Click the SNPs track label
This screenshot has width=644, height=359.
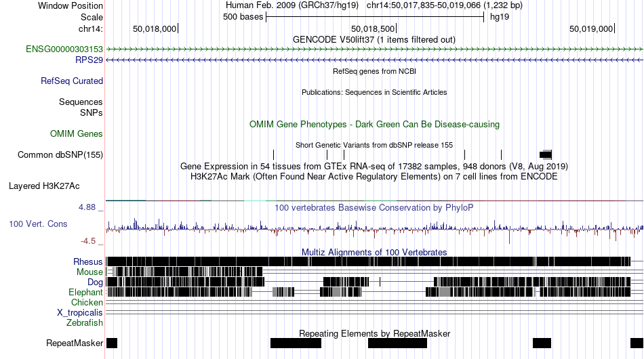pyautogui.click(x=92, y=113)
